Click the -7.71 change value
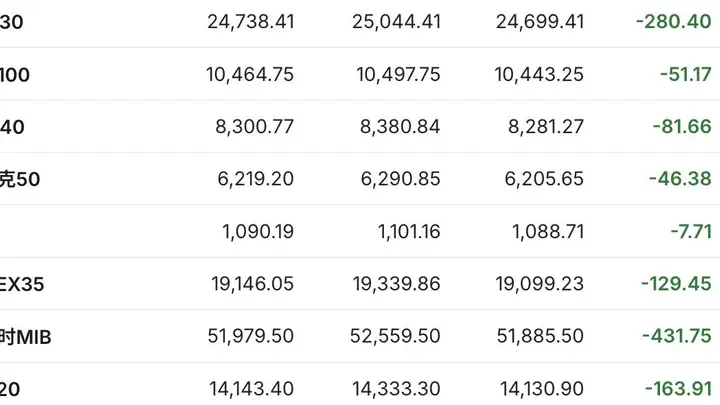720x405 pixels. coord(691,231)
